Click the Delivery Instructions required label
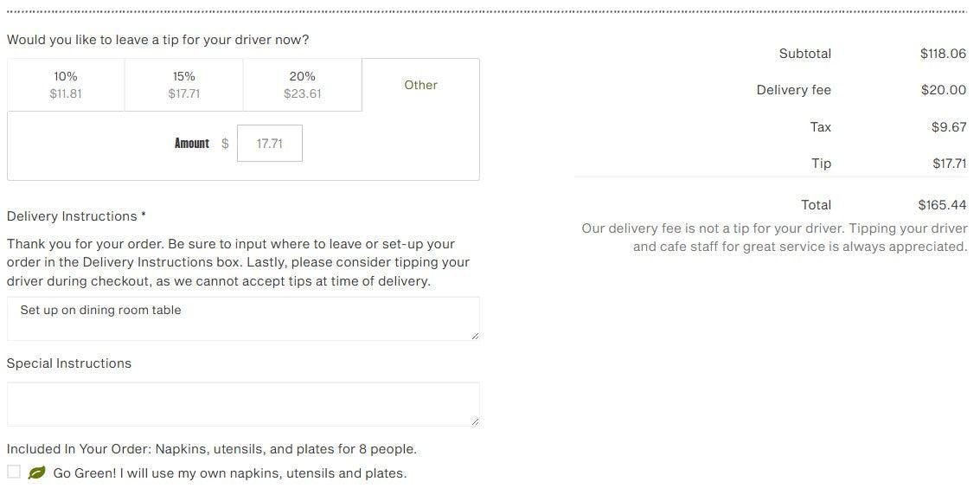980x501 pixels. click(76, 216)
